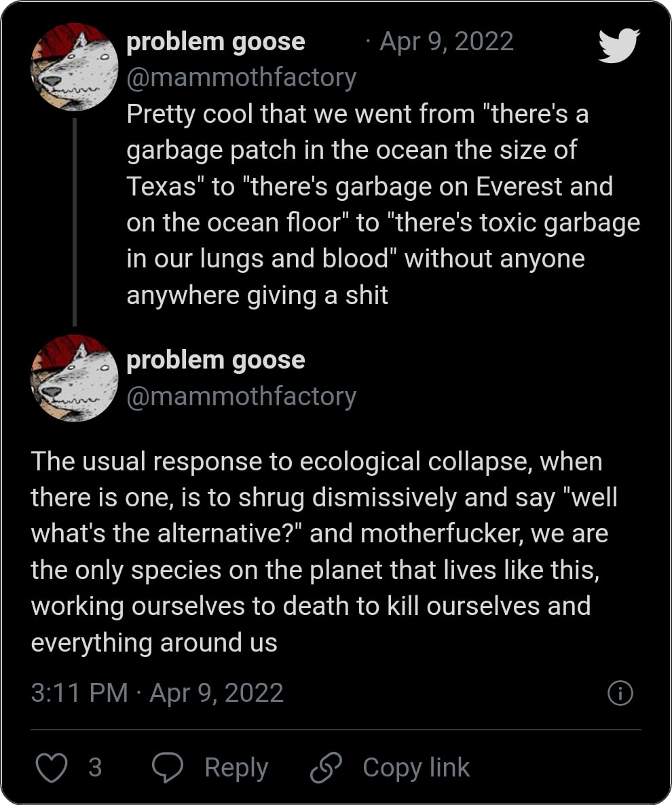This screenshot has width=672, height=805.
Task: Click the "3:11 PM · Apr 9, 2022" timestamp
Action: coord(157,693)
